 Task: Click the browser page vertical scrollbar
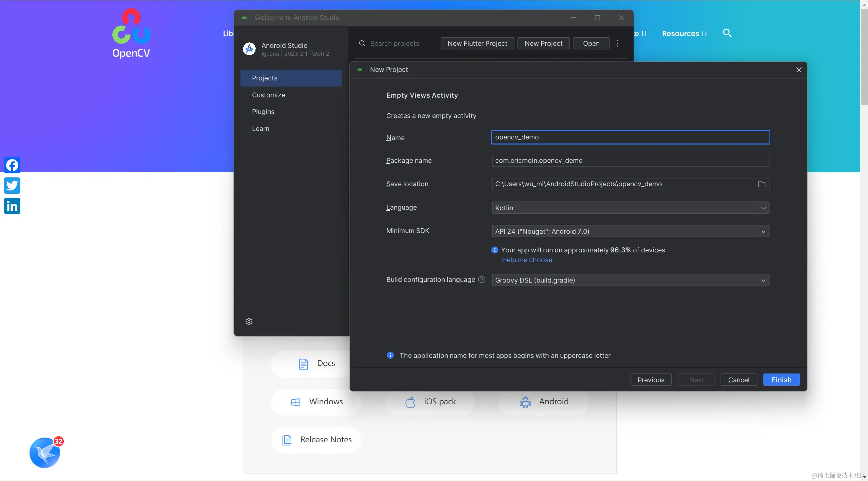pyautogui.click(x=864, y=58)
